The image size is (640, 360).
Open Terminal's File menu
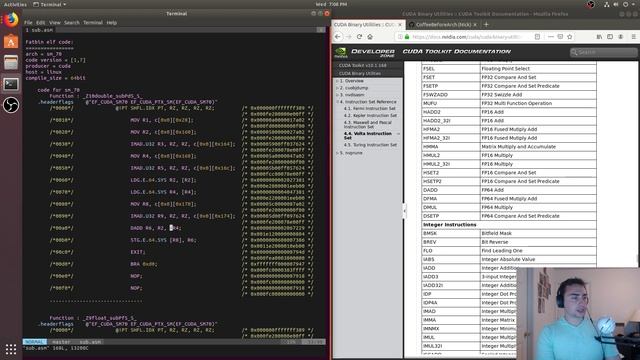(28, 22)
